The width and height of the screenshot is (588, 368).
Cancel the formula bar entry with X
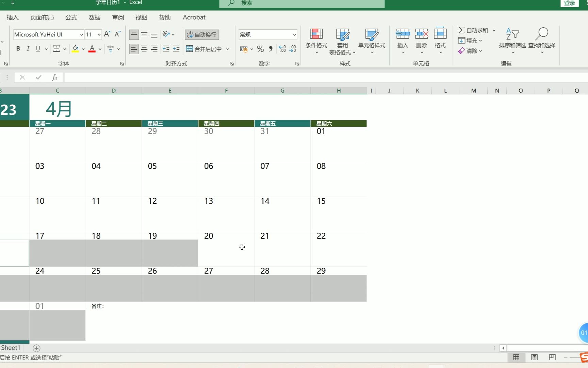[x=22, y=77]
